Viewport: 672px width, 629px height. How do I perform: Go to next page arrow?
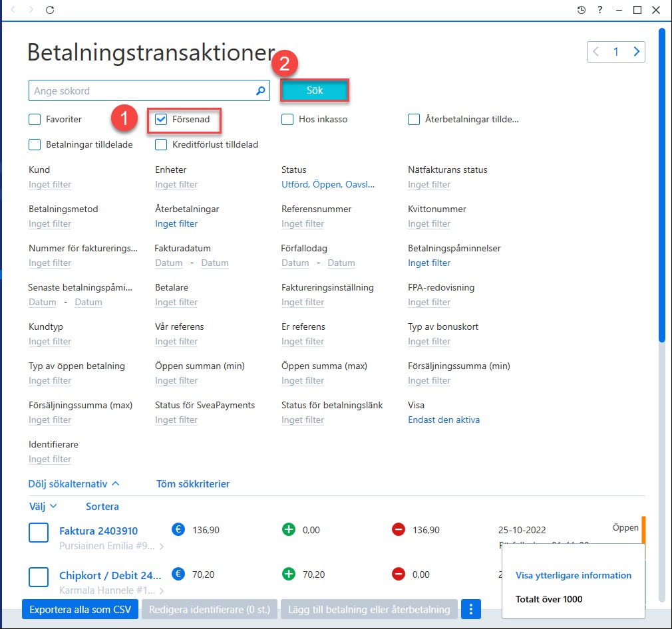click(x=637, y=52)
